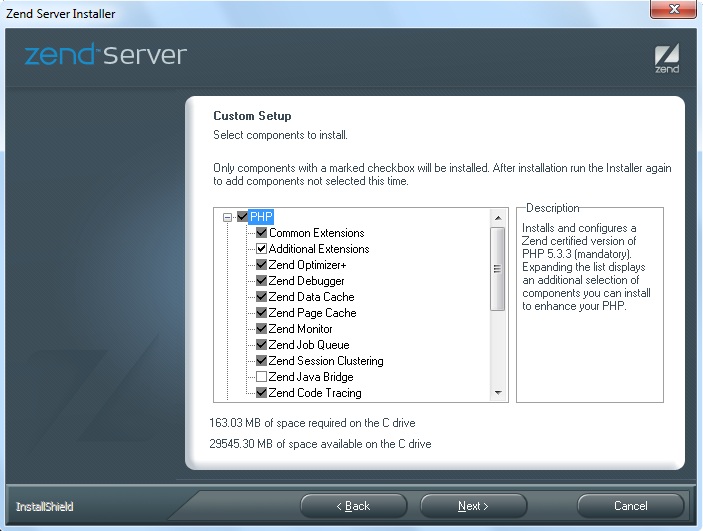Proceed with the Next button
703x531 pixels.
point(473,506)
